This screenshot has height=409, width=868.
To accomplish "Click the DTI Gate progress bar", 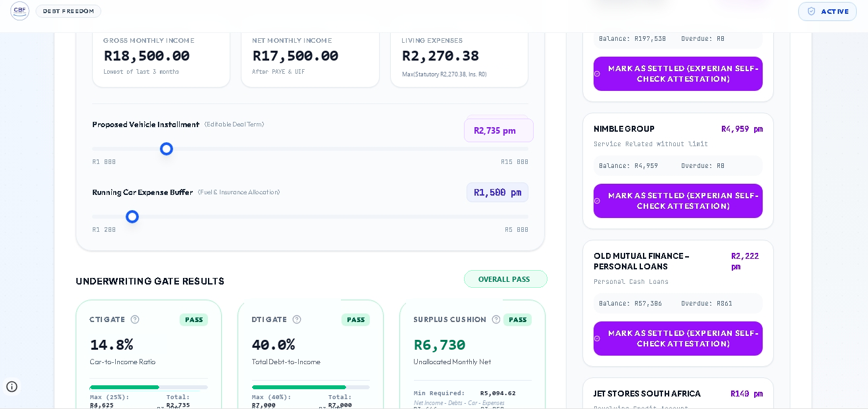I will click(311, 387).
